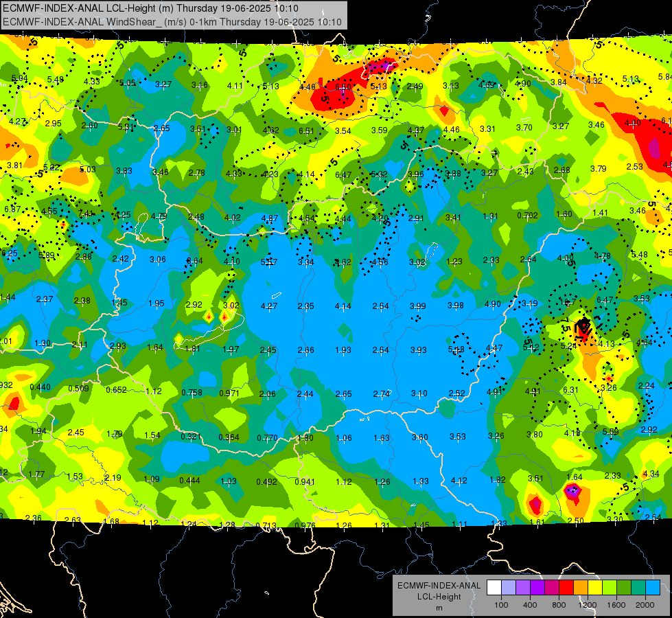The image size is (672, 618).
Task: Click the legend's LCL-Height caption
Action: [x=439, y=597]
